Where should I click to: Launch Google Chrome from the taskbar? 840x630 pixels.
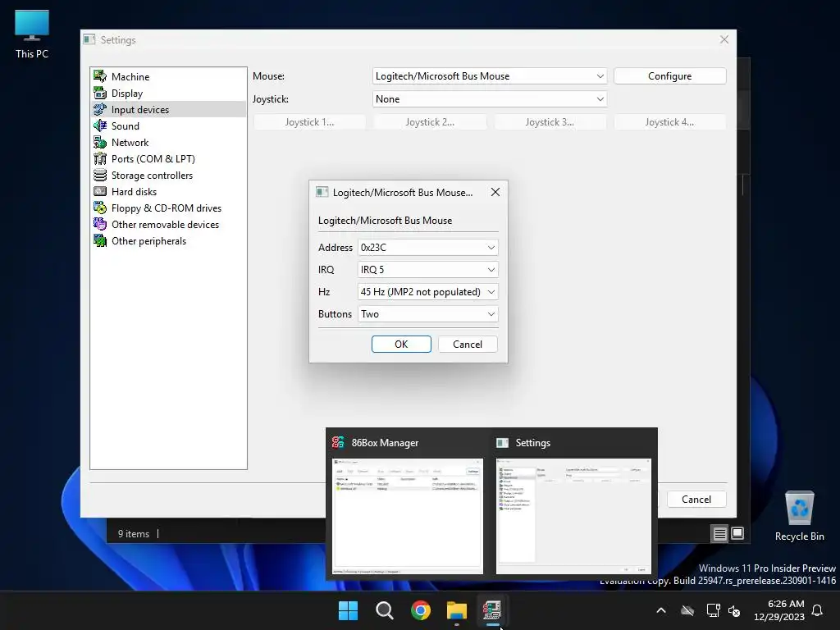(421, 610)
